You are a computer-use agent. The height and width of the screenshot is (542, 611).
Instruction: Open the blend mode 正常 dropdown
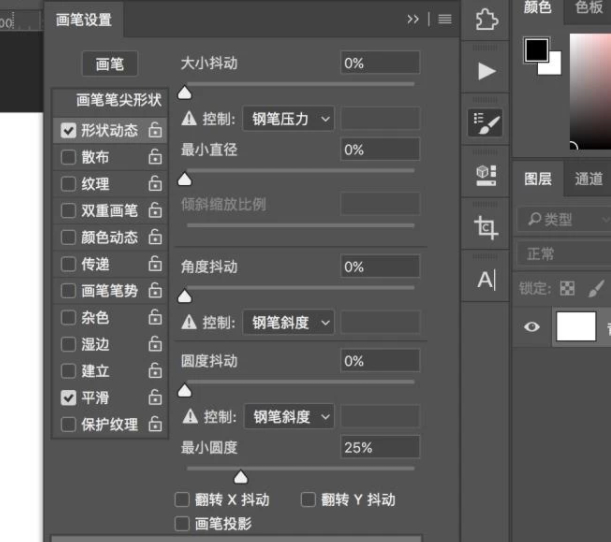tap(564, 254)
